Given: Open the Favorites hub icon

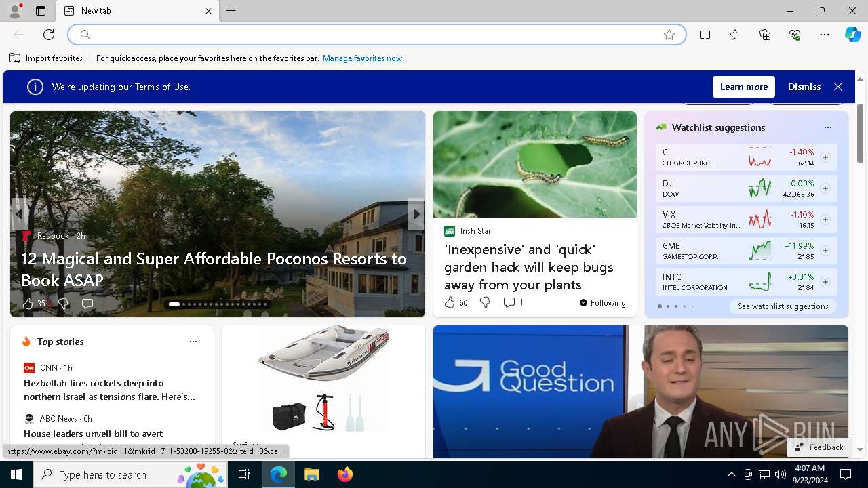Looking at the screenshot, I should click(x=735, y=35).
